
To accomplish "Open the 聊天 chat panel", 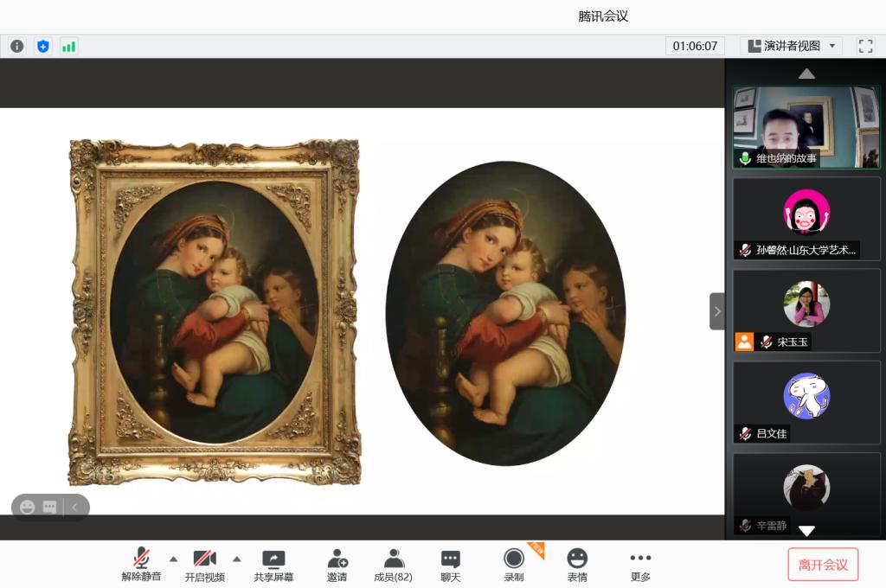I will point(450,565).
